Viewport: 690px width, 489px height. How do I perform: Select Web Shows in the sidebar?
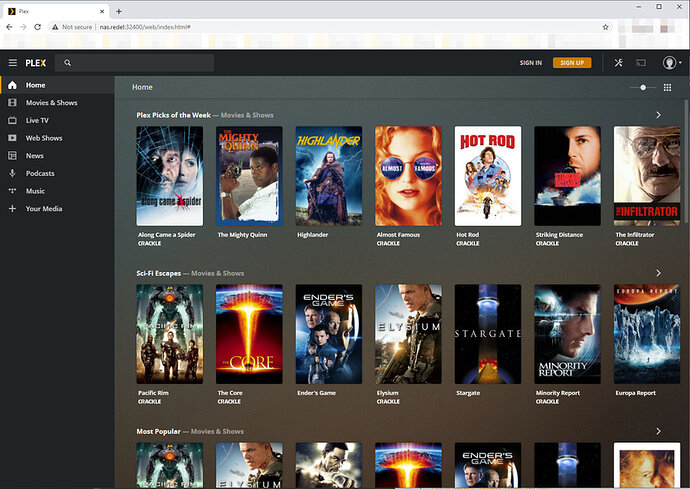coord(57,138)
